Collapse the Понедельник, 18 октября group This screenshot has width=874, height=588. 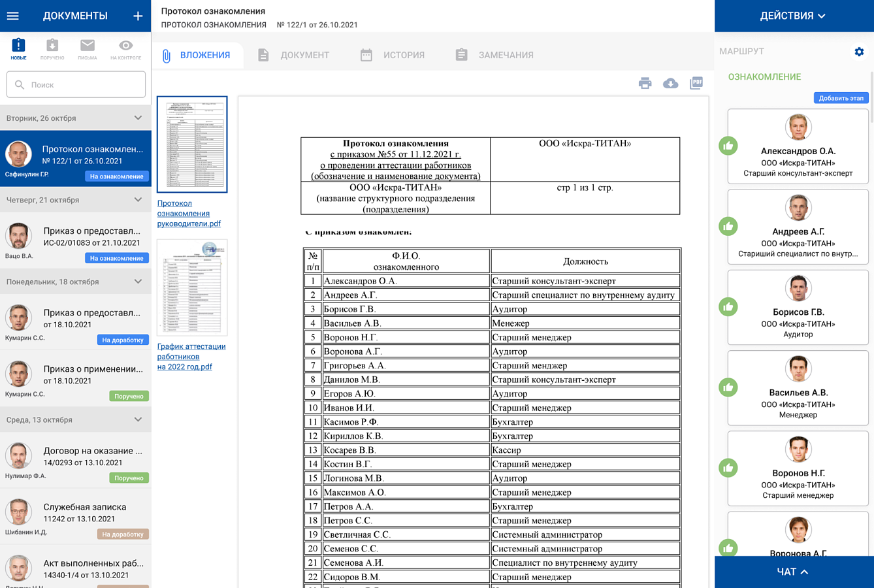coord(138,282)
